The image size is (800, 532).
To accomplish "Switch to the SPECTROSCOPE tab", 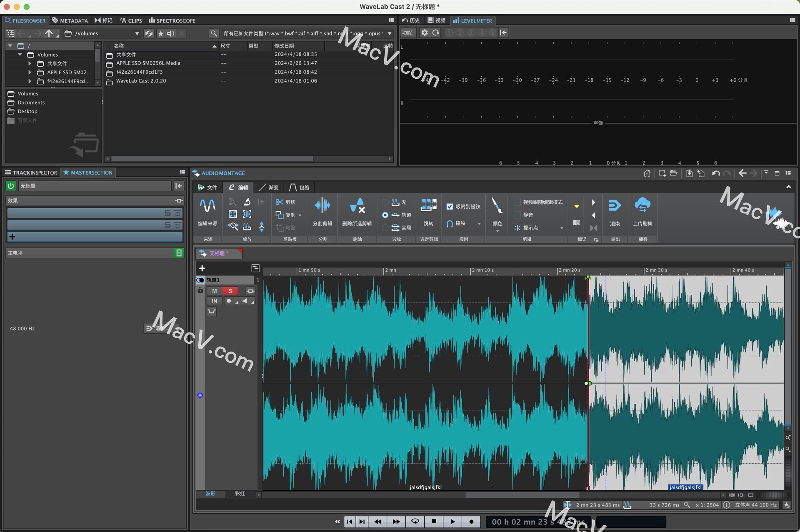I will [172, 20].
